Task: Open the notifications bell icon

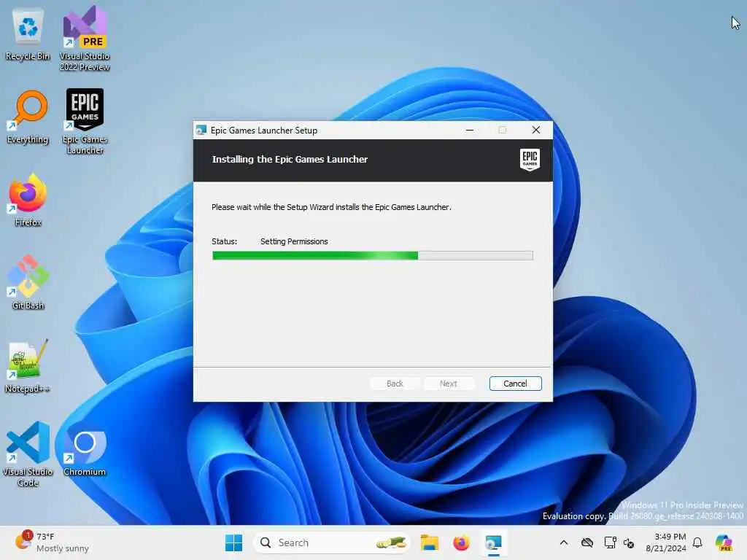Action: [x=697, y=542]
